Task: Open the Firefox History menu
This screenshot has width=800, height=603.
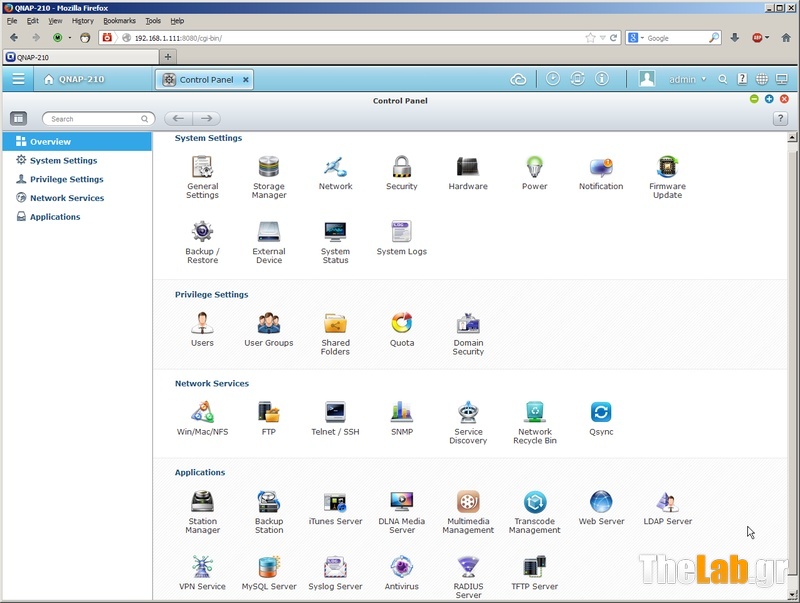Action: tap(83, 21)
